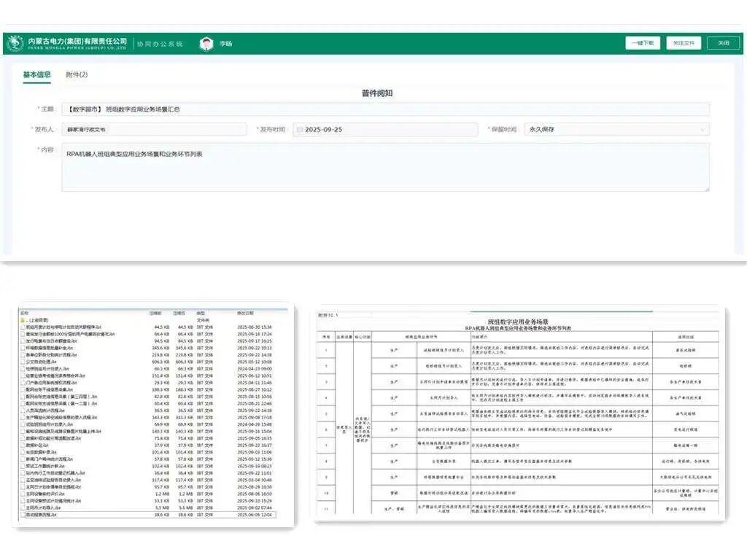The height and width of the screenshot is (560, 747).
Task: Click the 主题 input field
Action: 384,109
